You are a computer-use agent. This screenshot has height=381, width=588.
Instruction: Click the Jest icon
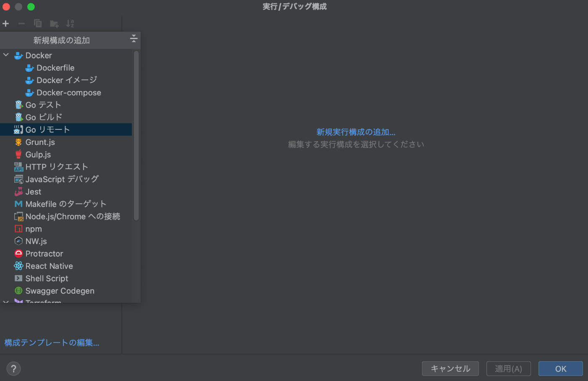pyautogui.click(x=18, y=192)
